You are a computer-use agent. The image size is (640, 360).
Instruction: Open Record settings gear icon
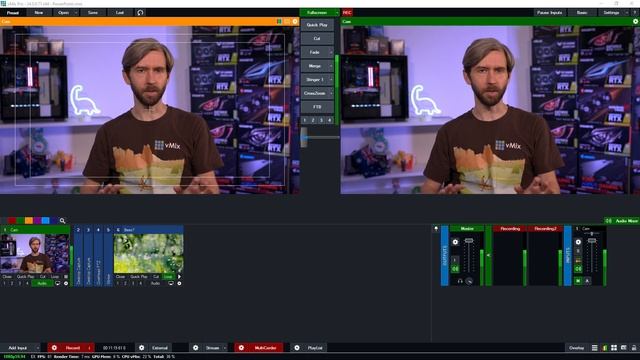[x=54, y=348]
